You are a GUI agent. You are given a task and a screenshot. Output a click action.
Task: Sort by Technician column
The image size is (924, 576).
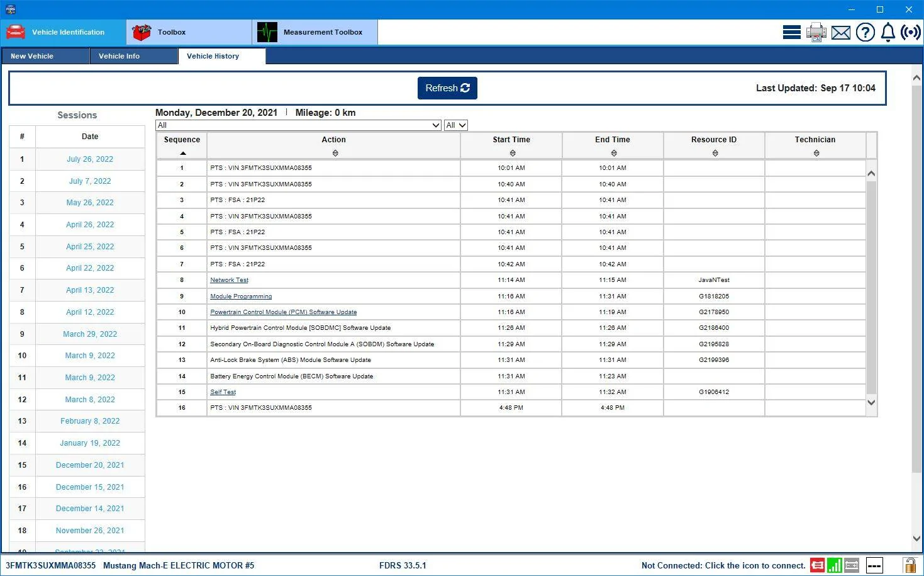click(816, 153)
